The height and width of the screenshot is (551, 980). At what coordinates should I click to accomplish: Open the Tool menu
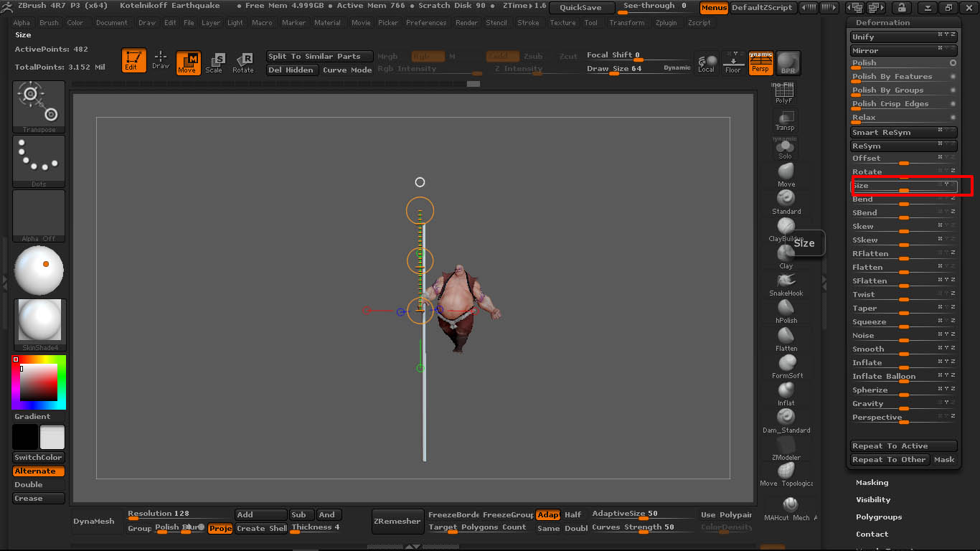[x=590, y=22]
